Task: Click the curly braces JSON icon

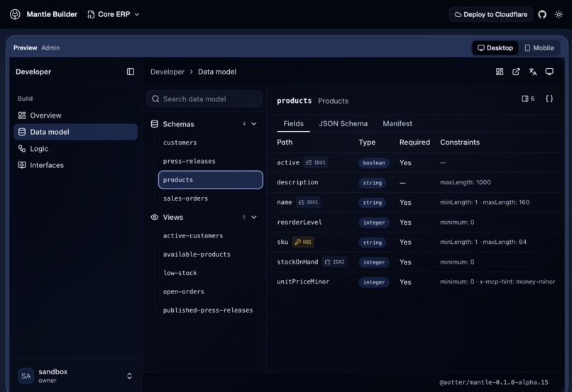Action: (x=549, y=99)
